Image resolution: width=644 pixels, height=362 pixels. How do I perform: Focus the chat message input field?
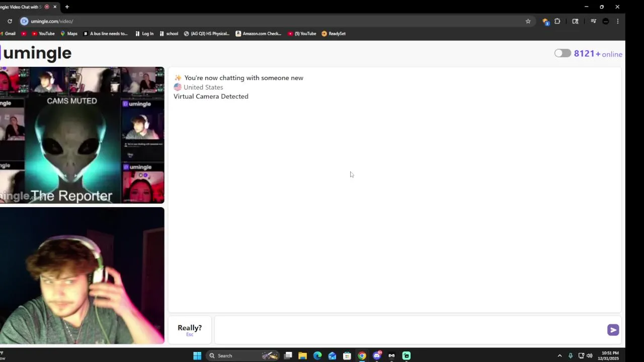pos(410,330)
